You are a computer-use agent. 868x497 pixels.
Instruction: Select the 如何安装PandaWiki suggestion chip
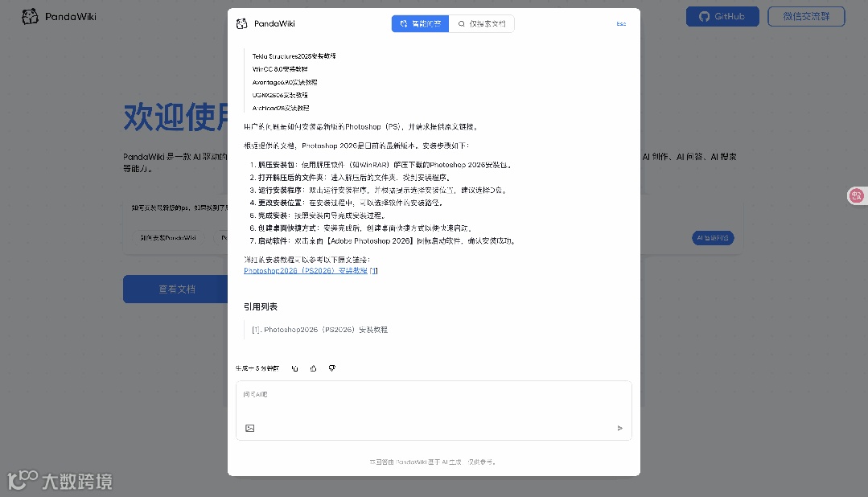[168, 238]
